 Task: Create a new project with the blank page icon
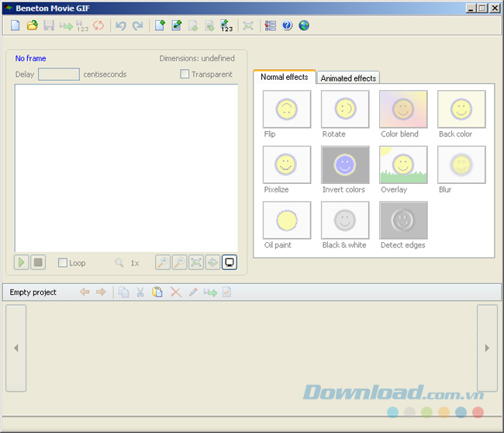tap(16, 26)
